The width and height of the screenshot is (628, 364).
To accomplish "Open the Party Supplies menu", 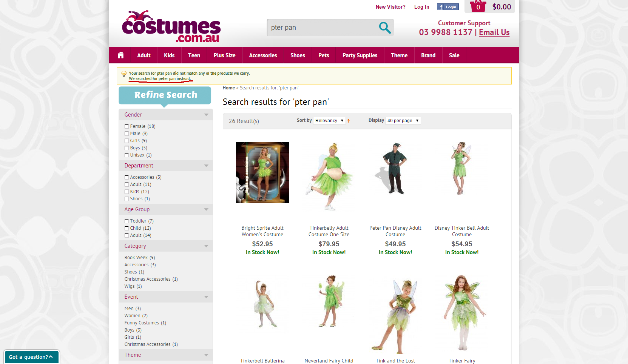I will pos(360,55).
